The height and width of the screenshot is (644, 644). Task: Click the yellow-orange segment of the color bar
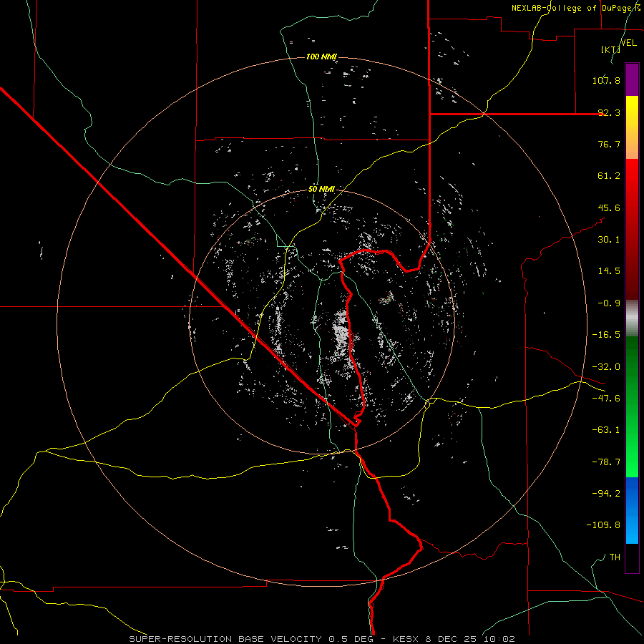[x=632, y=127]
